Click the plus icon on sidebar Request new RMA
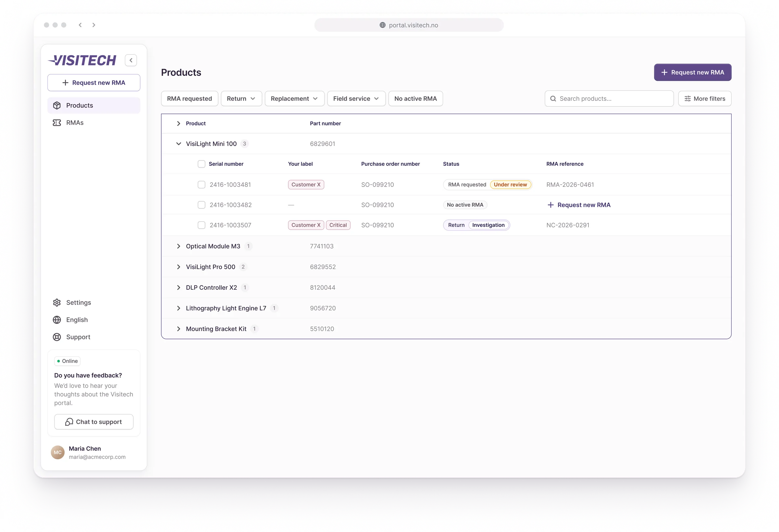This screenshot has width=779, height=532. tap(65, 83)
